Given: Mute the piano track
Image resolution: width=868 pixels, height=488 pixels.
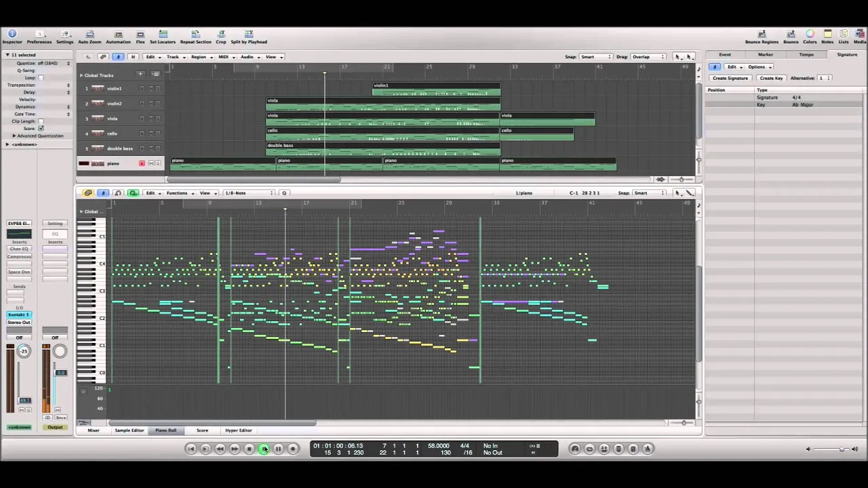Looking at the screenshot, I should 151,163.
